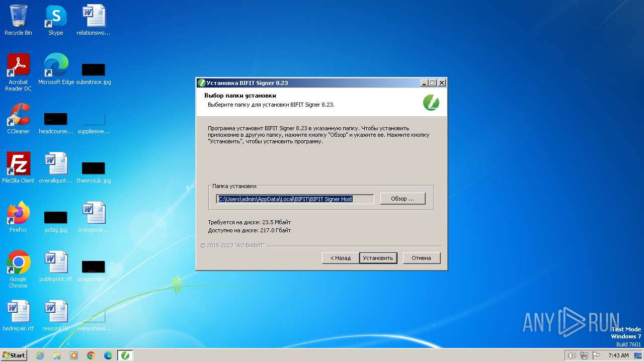644x362 pixels.
Task: Minimize the BIFIT Signer installer window
Action: [424, 83]
